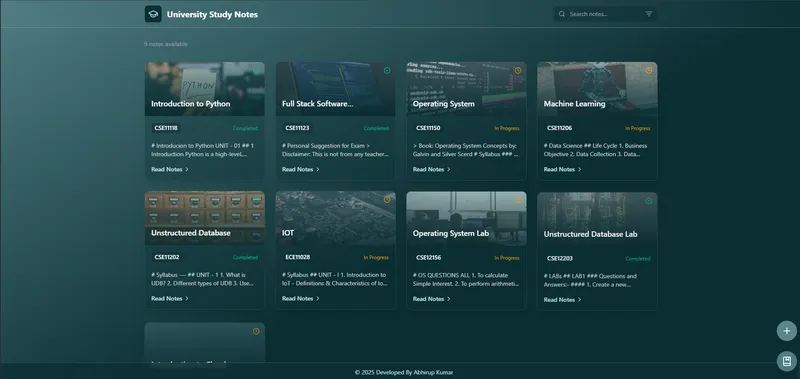The image size is (800, 379).
Task: Select the Full Stack Software... card title
Action: (x=318, y=104)
